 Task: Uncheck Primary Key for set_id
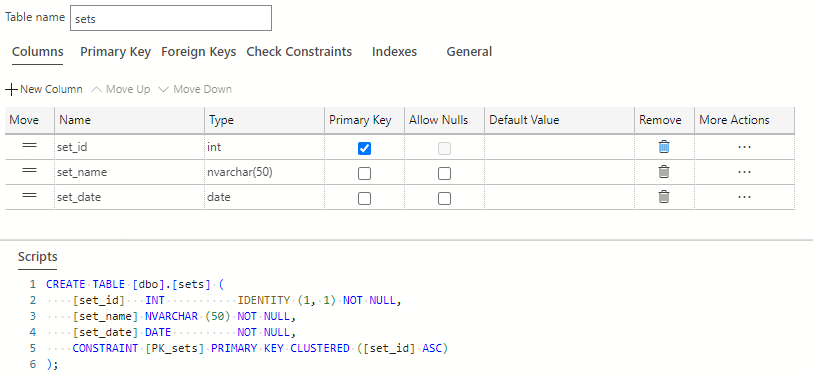tap(365, 148)
